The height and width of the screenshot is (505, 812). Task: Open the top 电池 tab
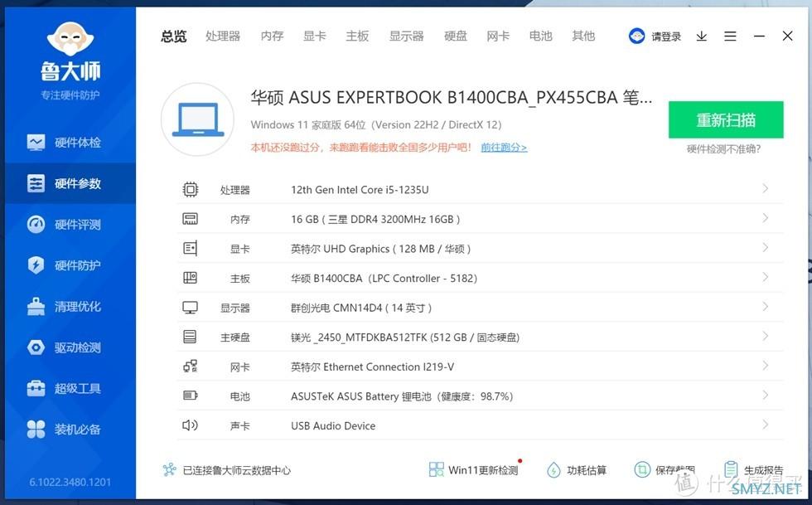(540, 36)
